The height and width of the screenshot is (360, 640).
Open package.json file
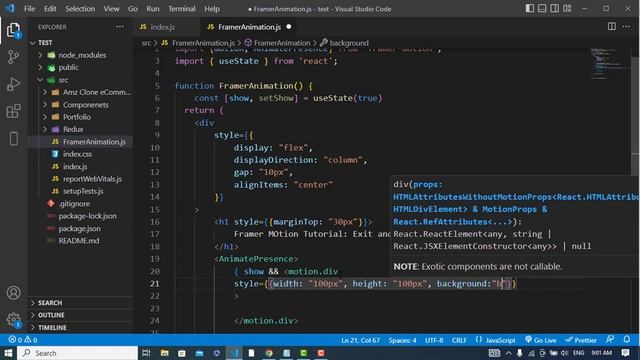tap(80, 228)
